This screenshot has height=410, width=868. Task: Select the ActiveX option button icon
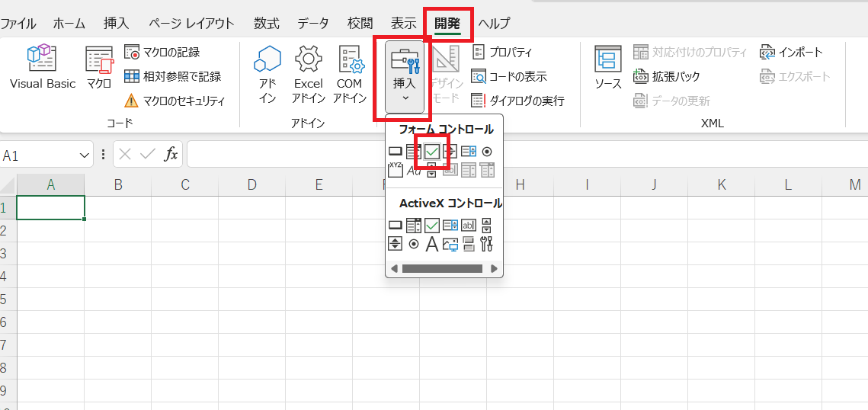[413, 243]
